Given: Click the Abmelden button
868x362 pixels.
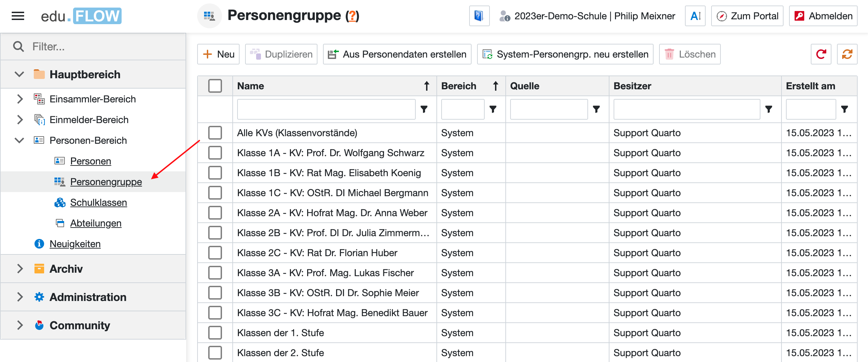Looking at the screenshot, I should pos(823,16).
